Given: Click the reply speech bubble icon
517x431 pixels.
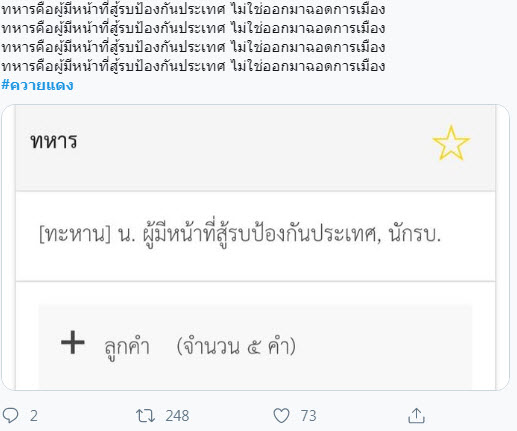Looking at the screenshot, I should pyautogui.click(x=11, y=416).
